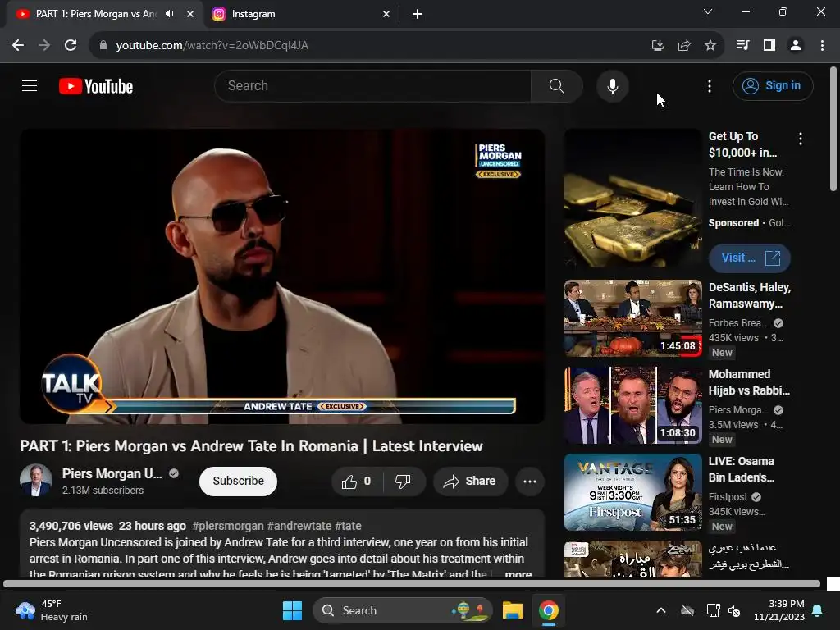840x630 pixels.
Task: Open the clock showing 3:39 PM
Action: point(779,610)
